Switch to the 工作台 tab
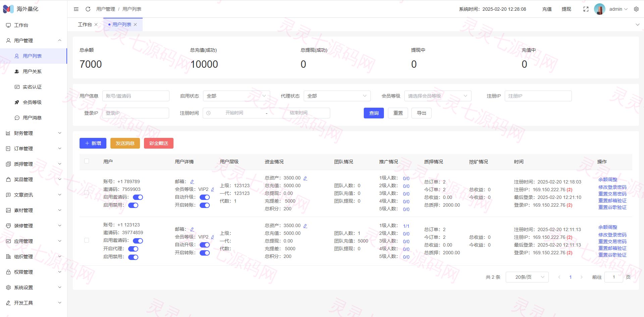Image resolution: width=644 pixels, height=317 pixels. click(85, 24)
